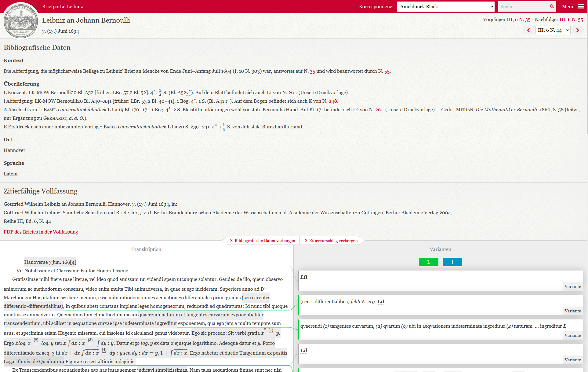Screen dimensions: 588x372
Task: Click highlighted phrase '(seu carentes' in transcription
Action: click(256, 298)
